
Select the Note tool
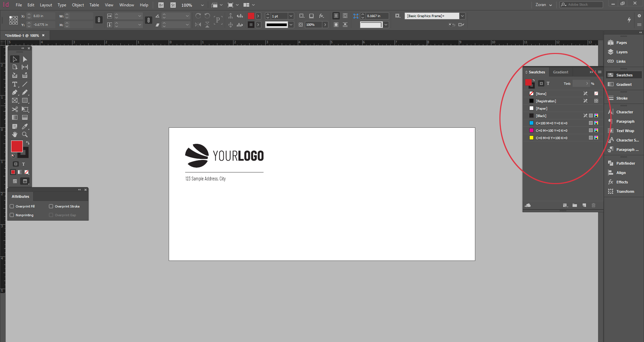click(x=15, y=126)
